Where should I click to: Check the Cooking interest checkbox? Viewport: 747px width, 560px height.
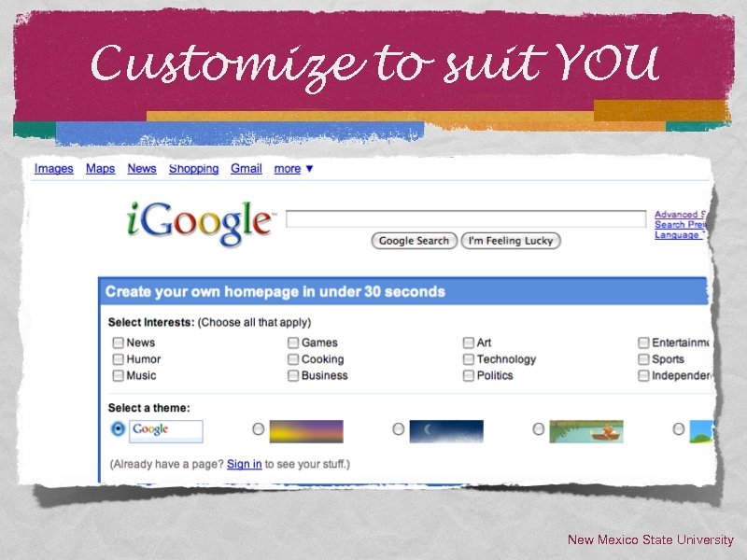point(293,359)
